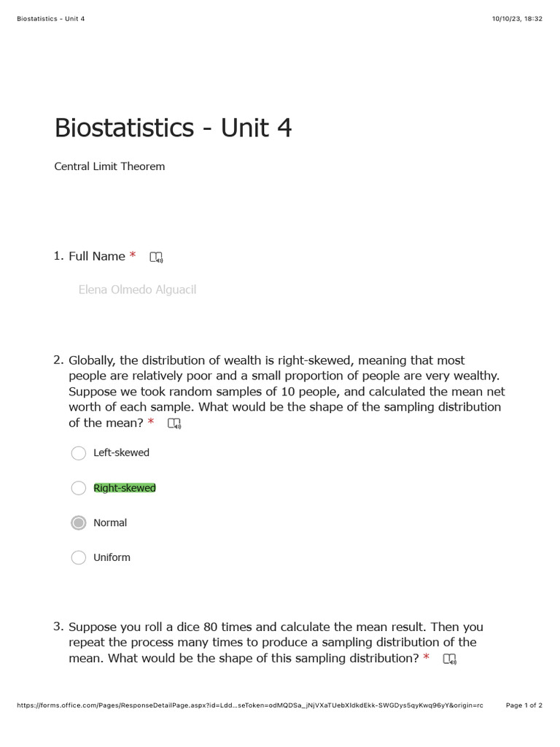
Task: Open Immersive Reader for wealth distribution question
Action: 174,423
